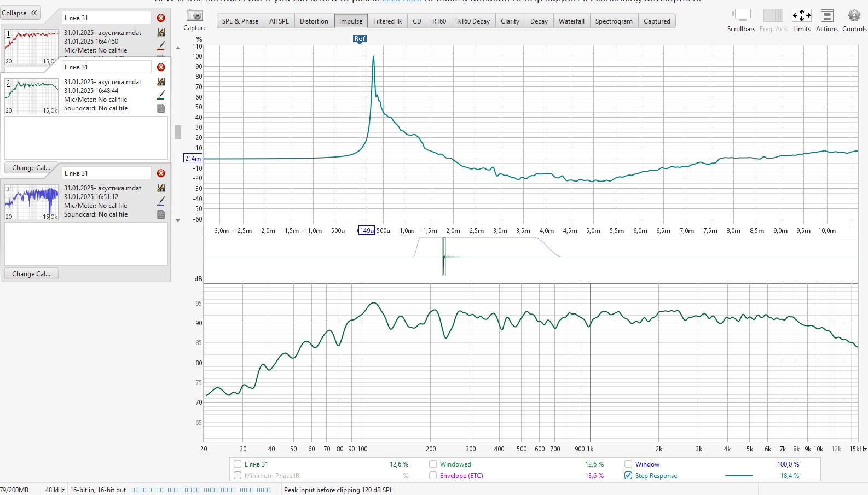
Task: Click the Step Response teal line sample
Action: click(739, 476)
